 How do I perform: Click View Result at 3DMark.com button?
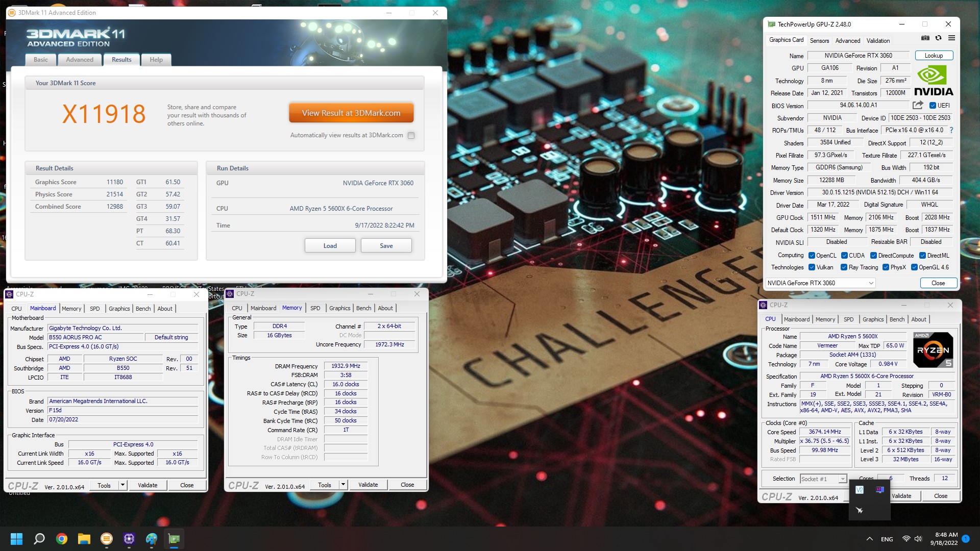point(351,113)
